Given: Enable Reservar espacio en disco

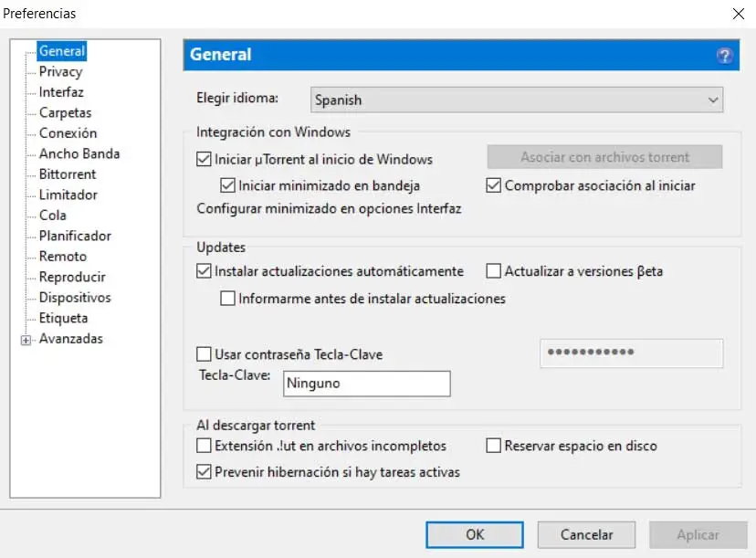Looking at the screenshot, I should tap(494, 447).
